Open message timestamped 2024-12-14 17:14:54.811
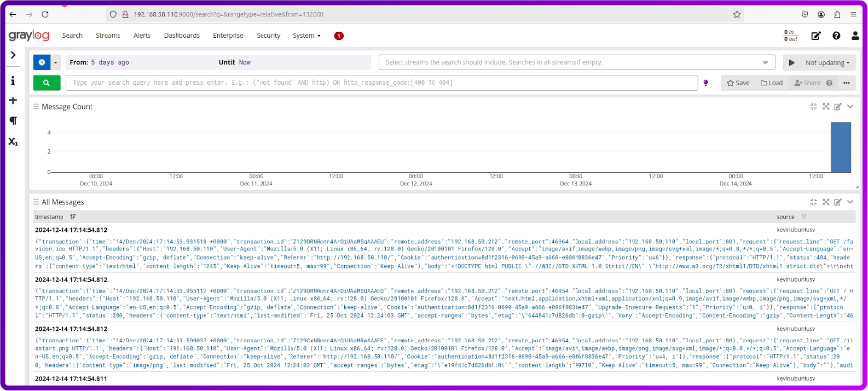The height and width of the screenshot is (391, 868). 71,378
